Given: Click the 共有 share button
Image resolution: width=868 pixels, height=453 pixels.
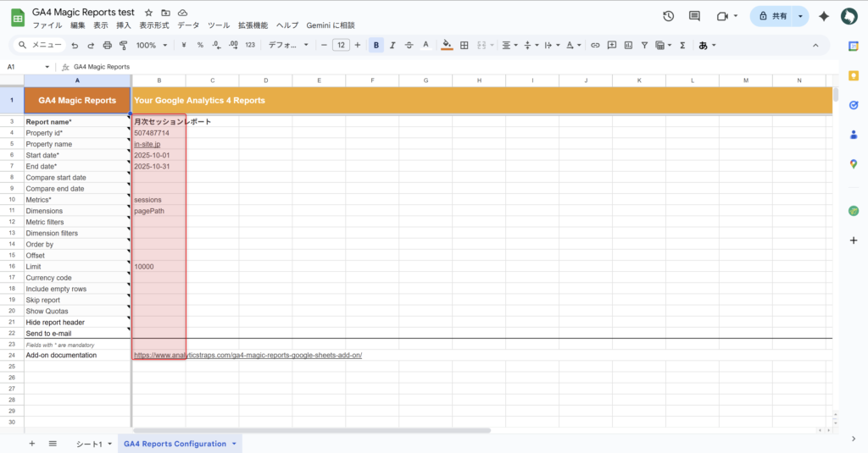Looking at the screenshot, I should [774, 16].
